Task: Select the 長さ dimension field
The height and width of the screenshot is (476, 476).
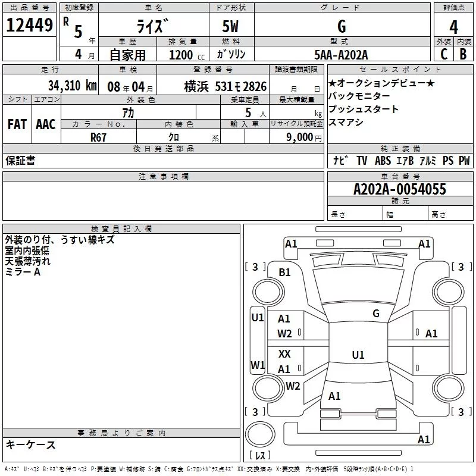Action: tap(355, 214)
